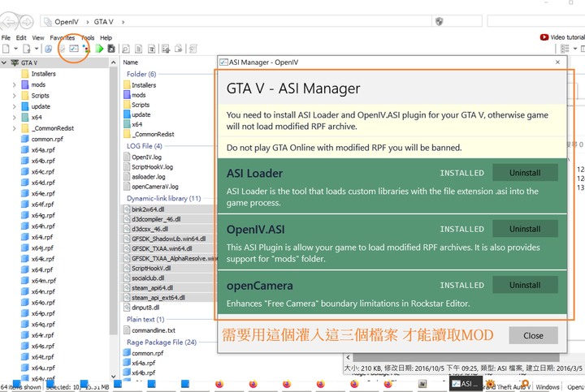Uninstall ASI Loader
Screen dimensions: 585x392
pyautogui.click(x=525, y=173)
